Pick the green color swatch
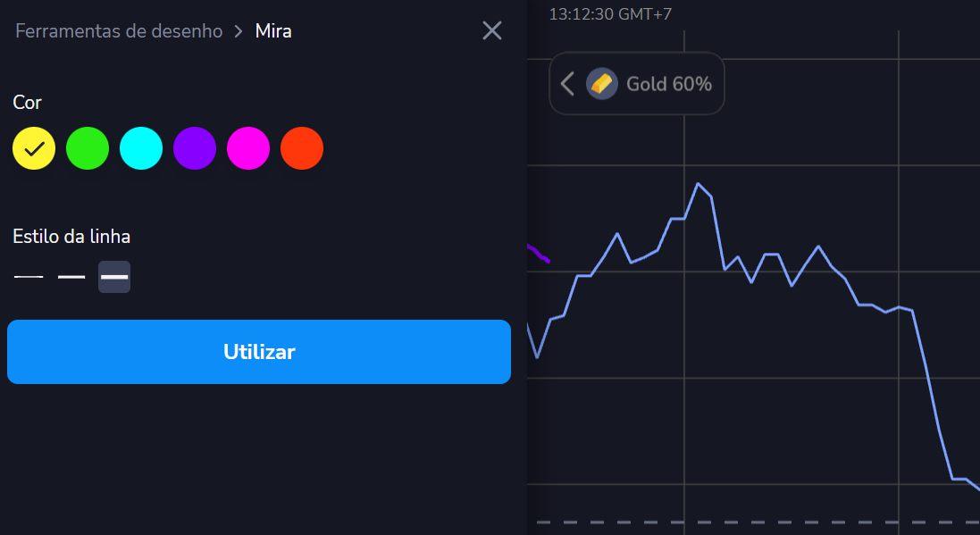 (x=88, y=148)
